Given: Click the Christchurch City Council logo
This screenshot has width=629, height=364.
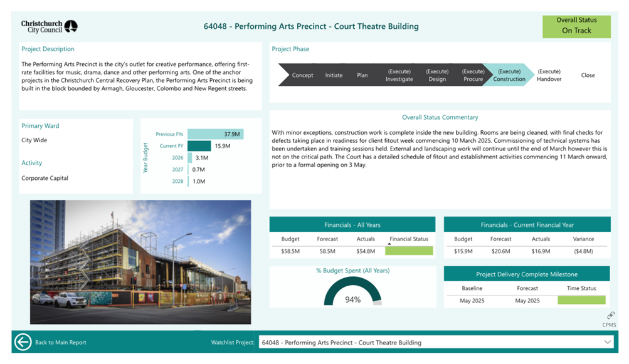Looking at the screenshot, I should pyautogui.click(x=50, y=26).
